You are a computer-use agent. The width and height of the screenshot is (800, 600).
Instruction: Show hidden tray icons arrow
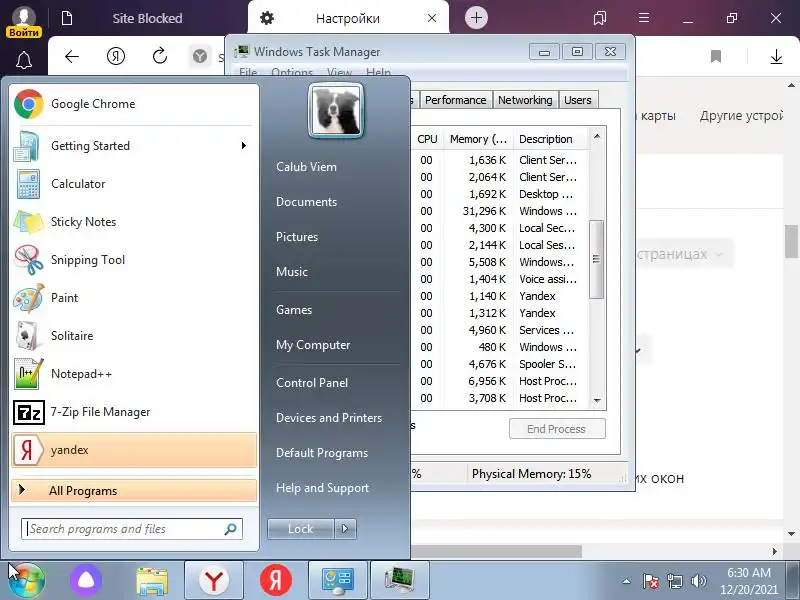point(627,581)
